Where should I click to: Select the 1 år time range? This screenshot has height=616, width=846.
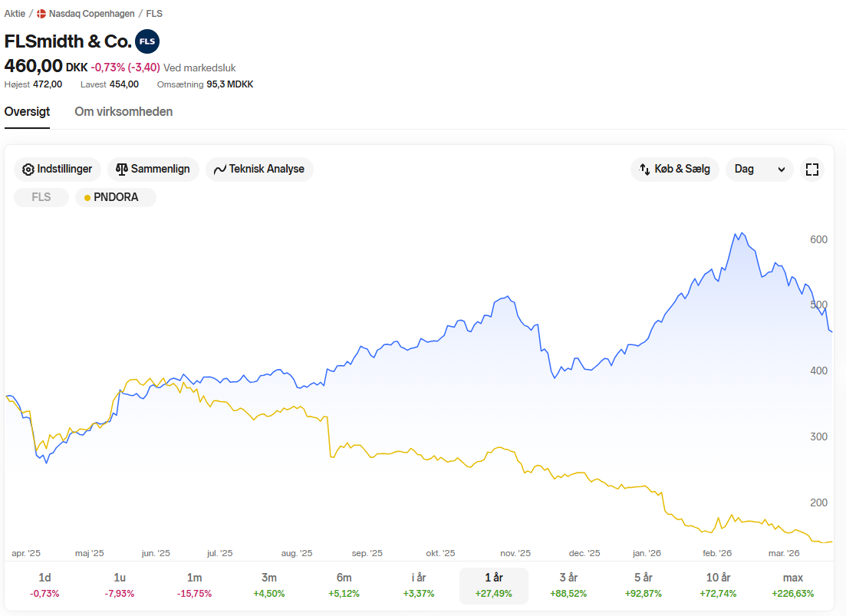(494, 585)
